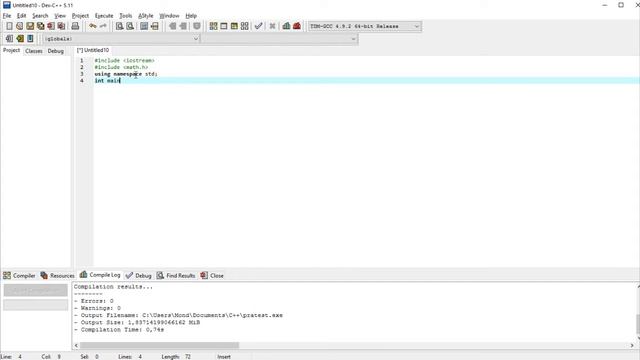Click the compile log scroll-right arrow
Screen dimensions: 640x360
click(x=632, y=345)
